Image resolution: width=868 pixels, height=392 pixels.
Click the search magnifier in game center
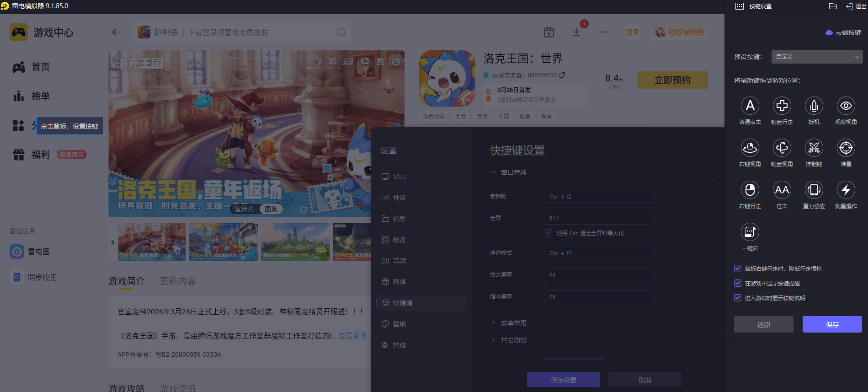point(341,32)
